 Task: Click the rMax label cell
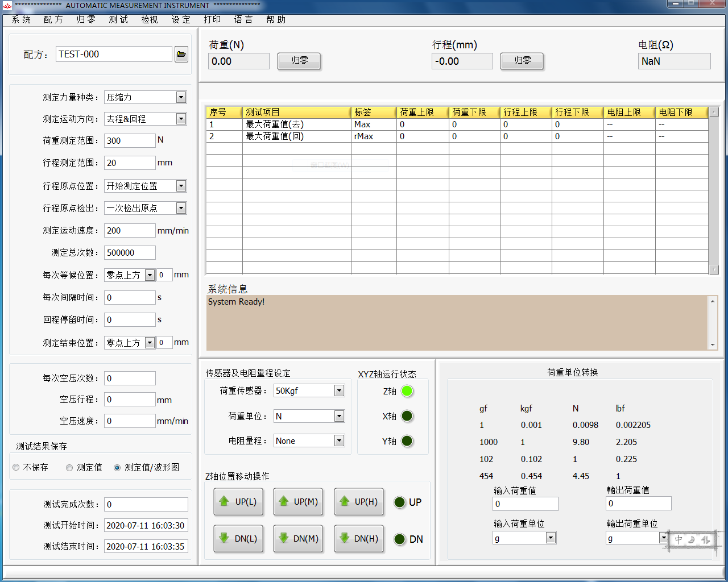[374, 136]
